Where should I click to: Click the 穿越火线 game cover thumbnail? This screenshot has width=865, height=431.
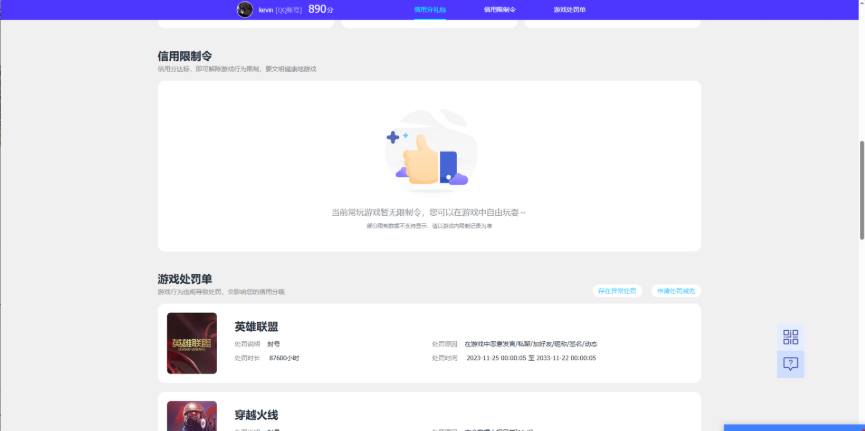192,416
